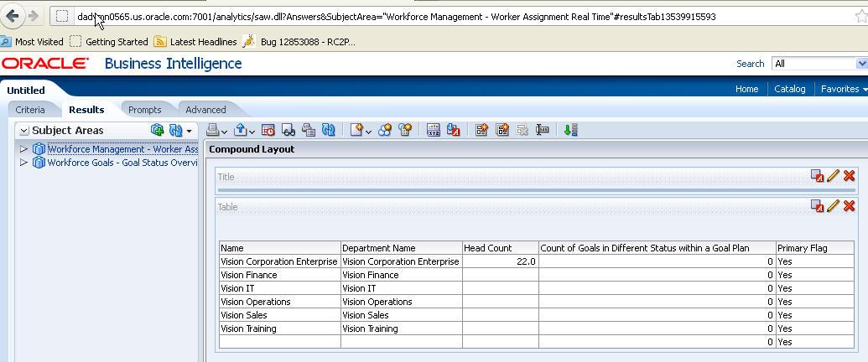Click 'Vision IT' in Department Name column
Screen dimensions: 868x362
359,288
